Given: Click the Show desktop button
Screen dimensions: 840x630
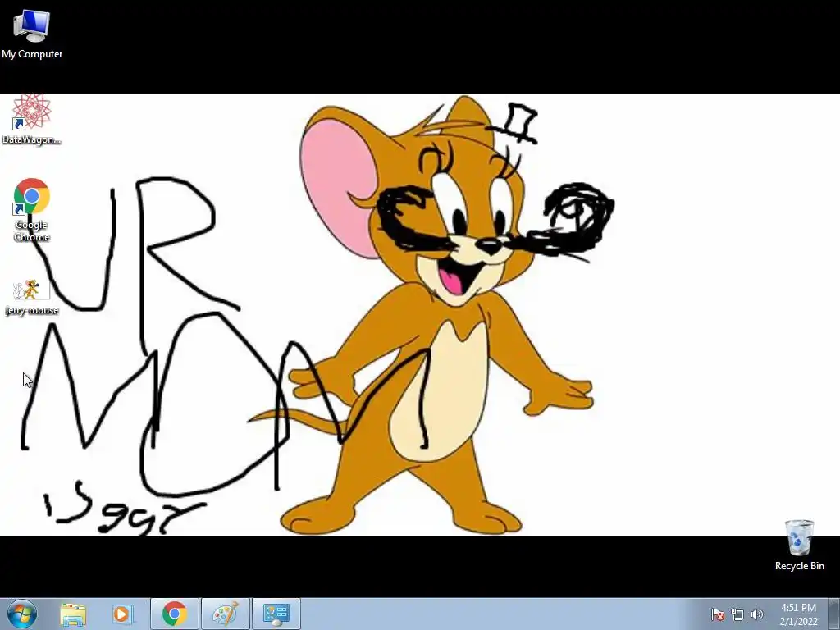Looking at the screenshot, I should click(834, 614).
